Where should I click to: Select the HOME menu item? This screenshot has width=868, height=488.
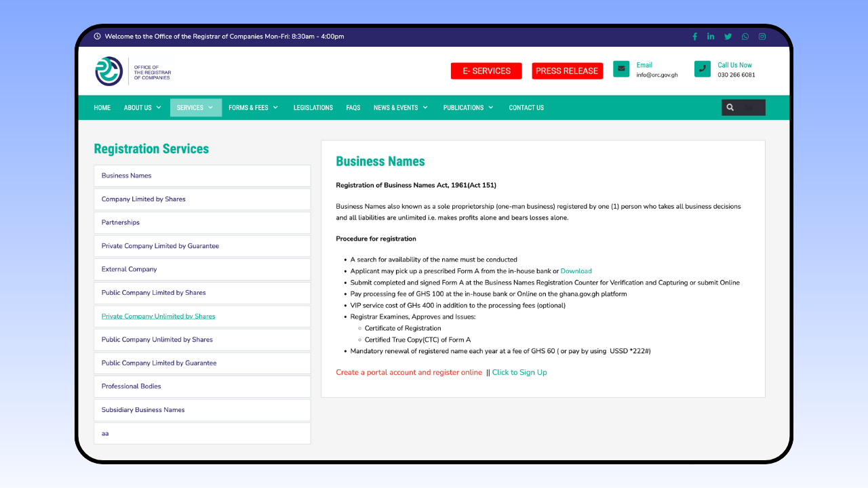102,107
